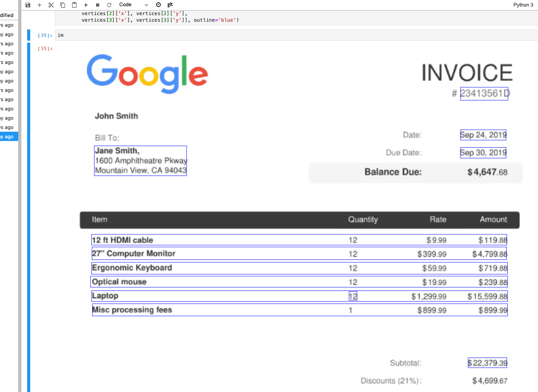This screenshot has height=392, width=538.
Task: Insert a new cell with the plus icon
Action: pyautogui.click(x=40, y=5)
